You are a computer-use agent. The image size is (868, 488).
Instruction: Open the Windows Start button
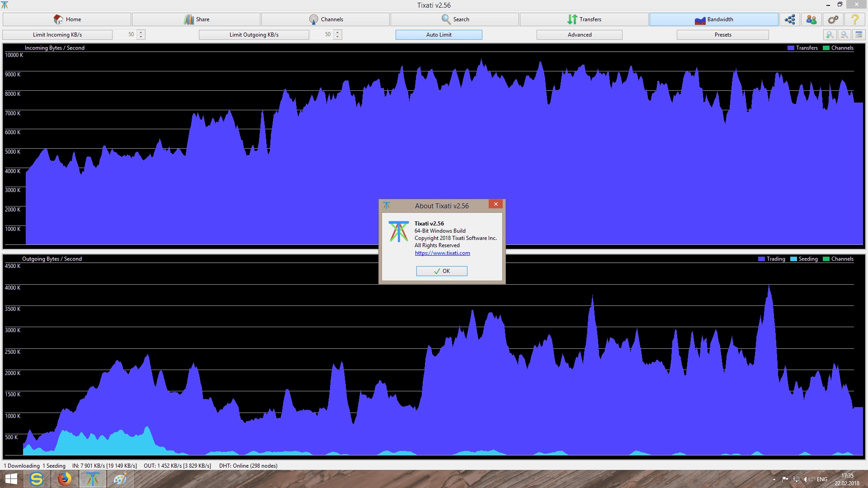pyautogui.click(x=11, y=479)
